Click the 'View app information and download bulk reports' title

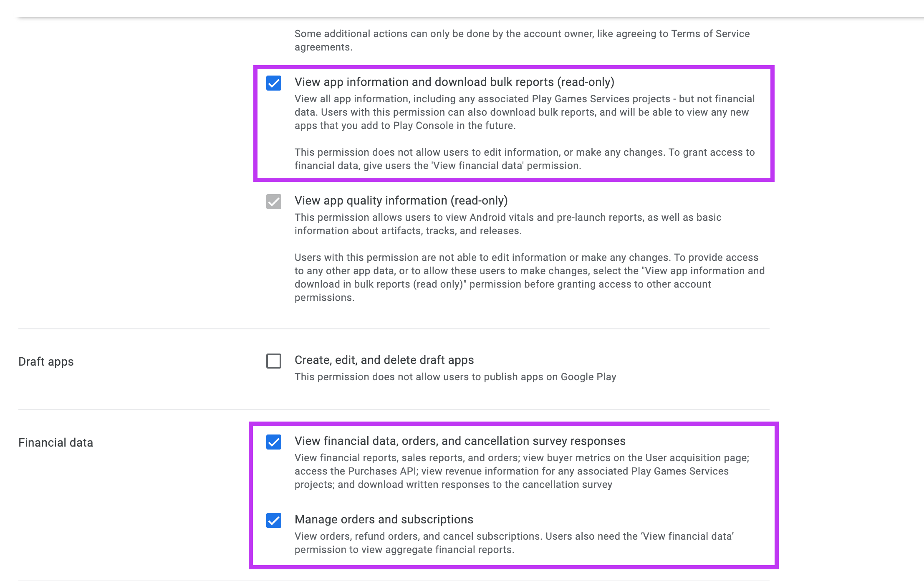[454, 82]
